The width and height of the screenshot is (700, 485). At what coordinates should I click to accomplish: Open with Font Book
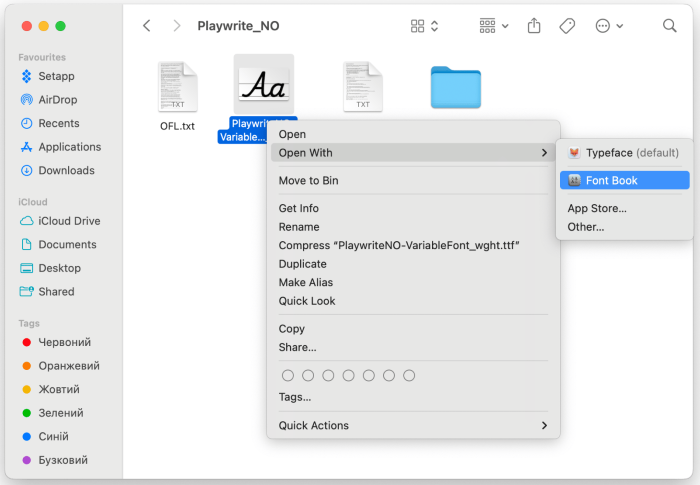point(625,180)
